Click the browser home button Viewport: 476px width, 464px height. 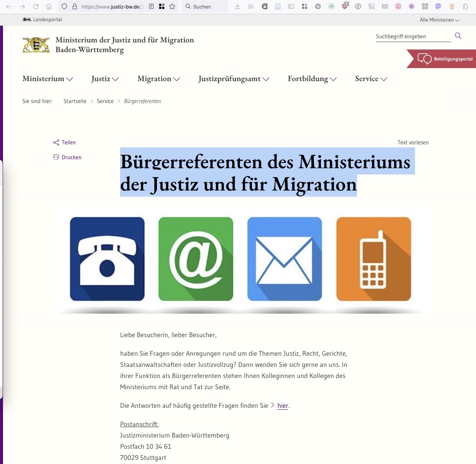click(x=49, y=6)
